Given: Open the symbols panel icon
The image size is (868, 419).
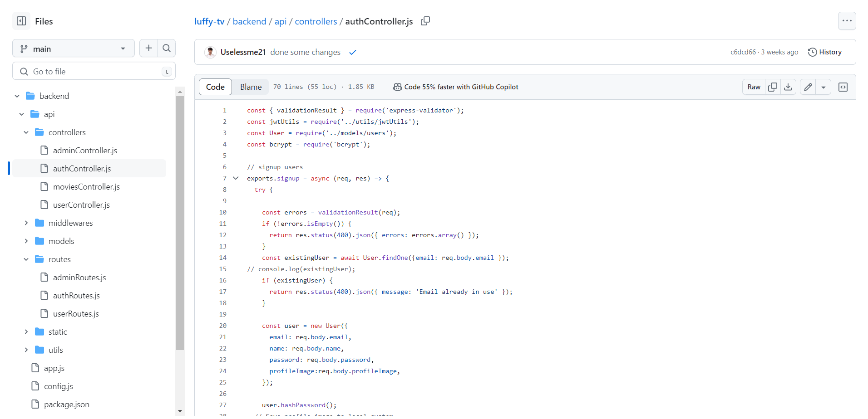Looking at the screenshot, I should pyautogui.click(x=843, y=87).
